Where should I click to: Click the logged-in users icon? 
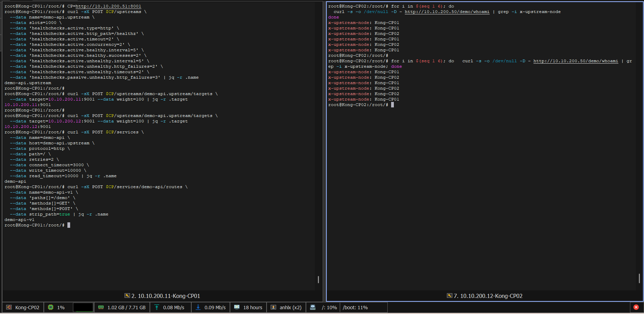point(273,308)
